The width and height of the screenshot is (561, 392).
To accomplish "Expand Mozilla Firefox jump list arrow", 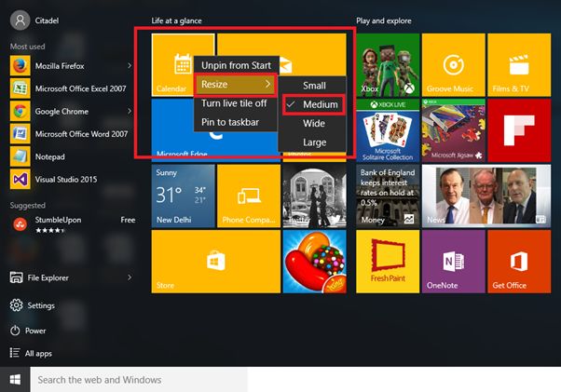I will click(x=130, y=66).
